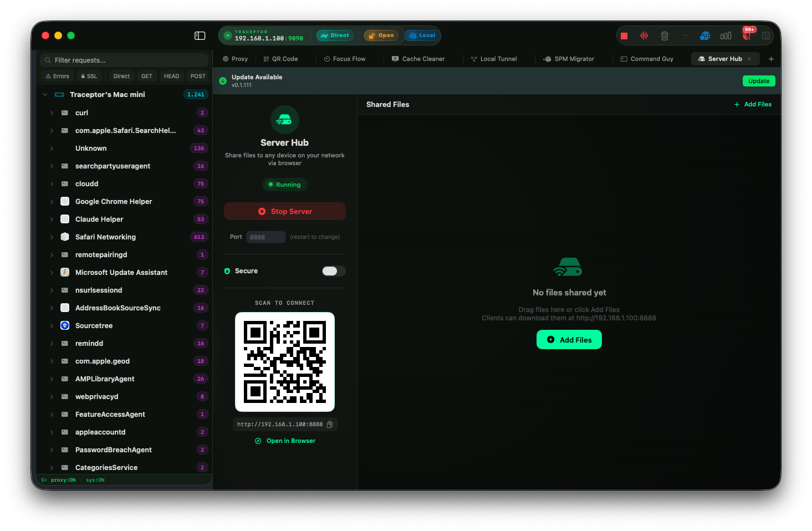Screen dimensions: 812x531
Task: Expand the curl row
Action: 52,113
